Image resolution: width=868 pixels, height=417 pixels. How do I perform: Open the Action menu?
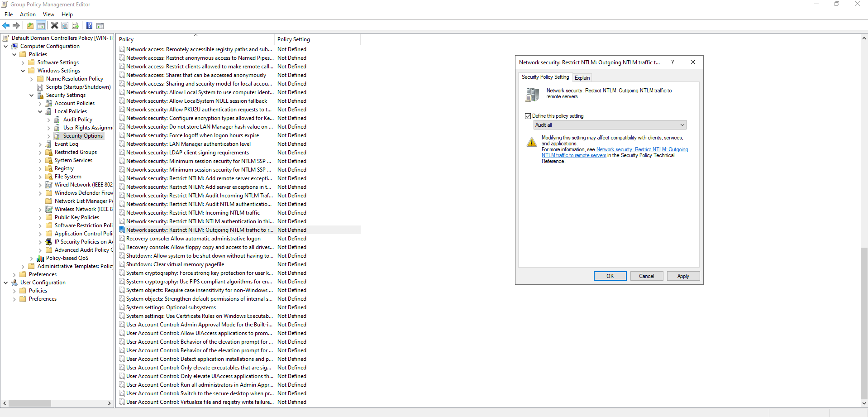pyautogui.click(x=28, y=14)
